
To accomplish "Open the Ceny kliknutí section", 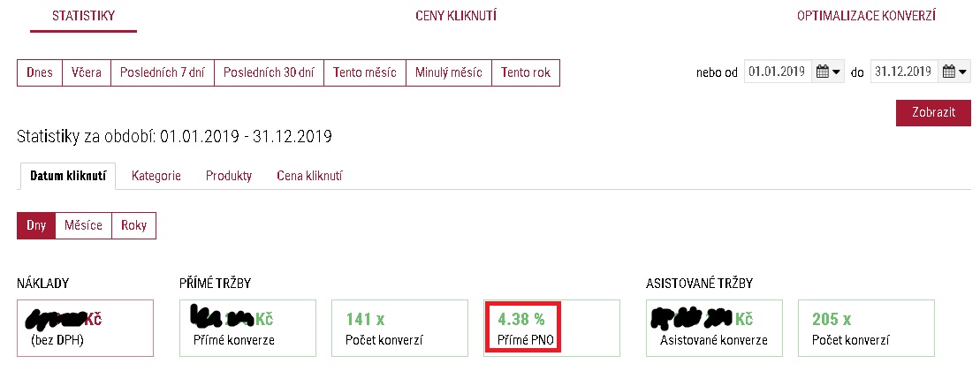I will tap(456, 16).
